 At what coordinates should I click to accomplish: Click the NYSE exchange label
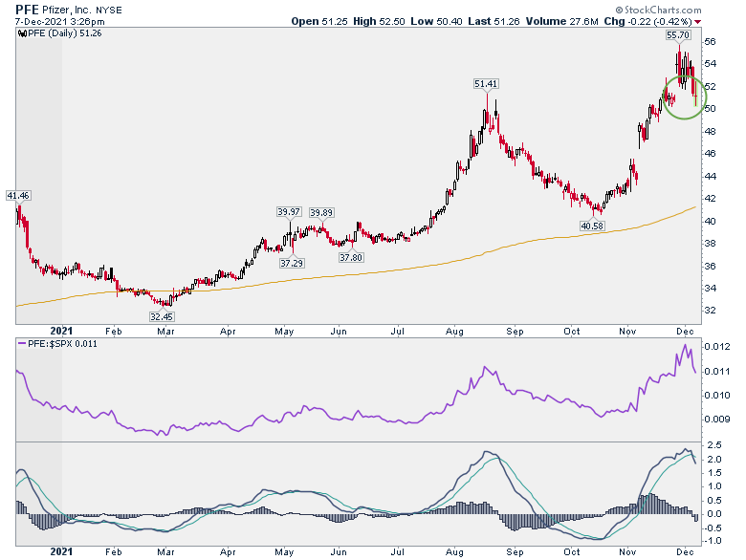click(x=109, y=10)
